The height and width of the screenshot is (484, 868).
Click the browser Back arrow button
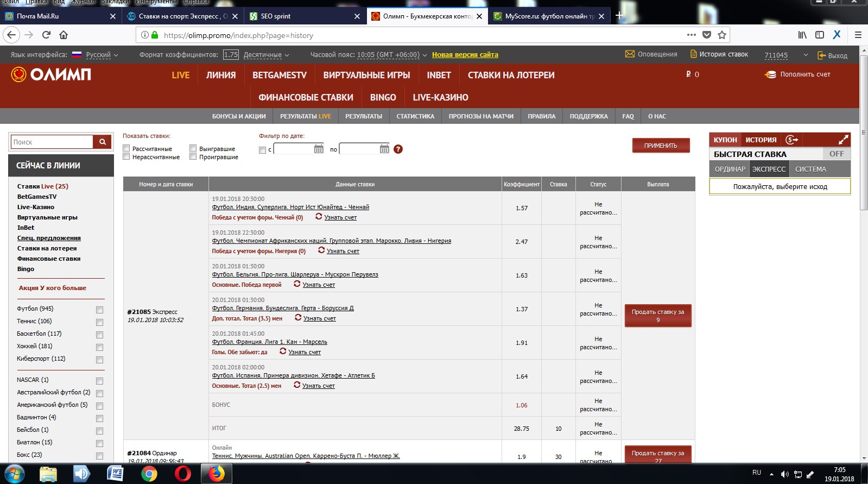11,35
